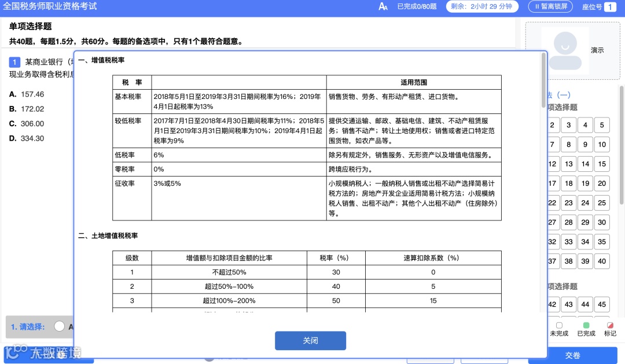
Task: Jump to question 35
Action: pyautogui.click(x=602, y=241)
